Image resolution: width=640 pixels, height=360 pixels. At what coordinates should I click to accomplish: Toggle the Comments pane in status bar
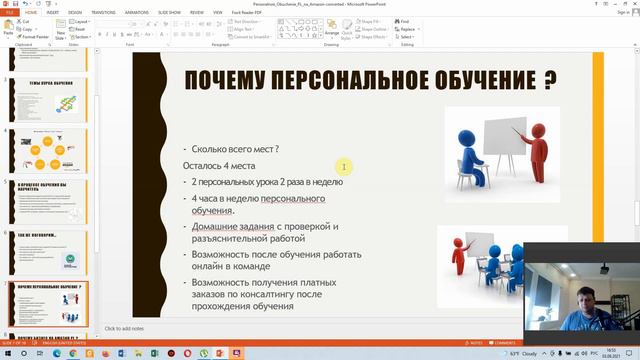coord(502,343)
